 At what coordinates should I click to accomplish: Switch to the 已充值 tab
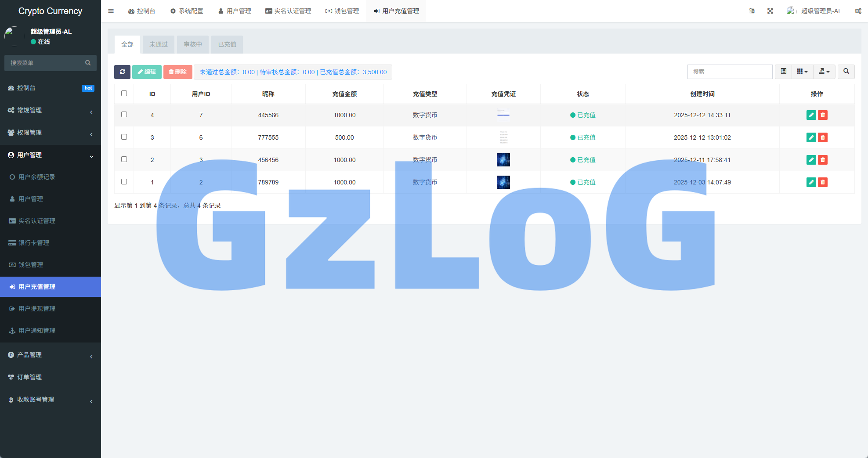[227, 44]
